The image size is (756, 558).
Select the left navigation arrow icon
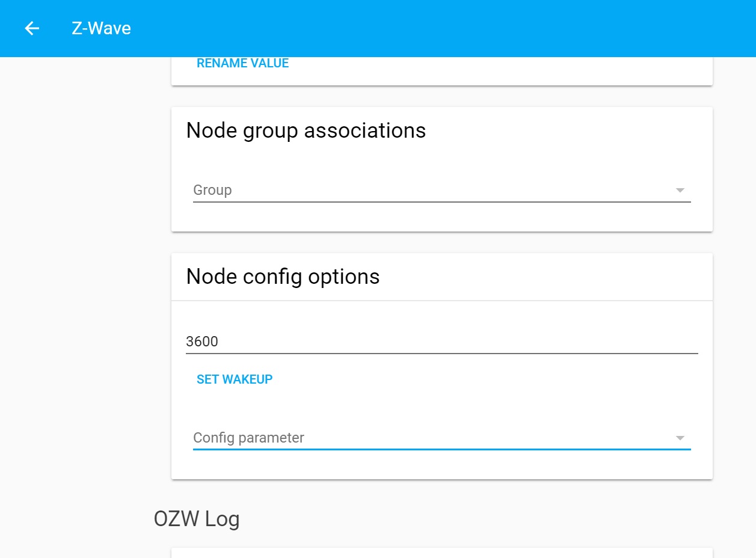coord(31,28)
